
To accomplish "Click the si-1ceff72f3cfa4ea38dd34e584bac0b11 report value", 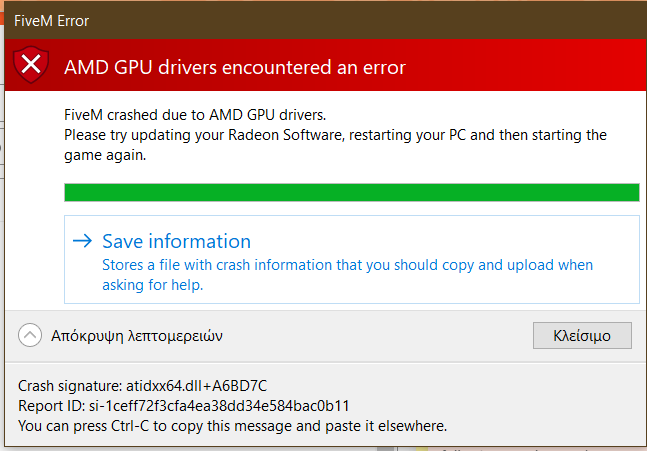I will 224,405.
